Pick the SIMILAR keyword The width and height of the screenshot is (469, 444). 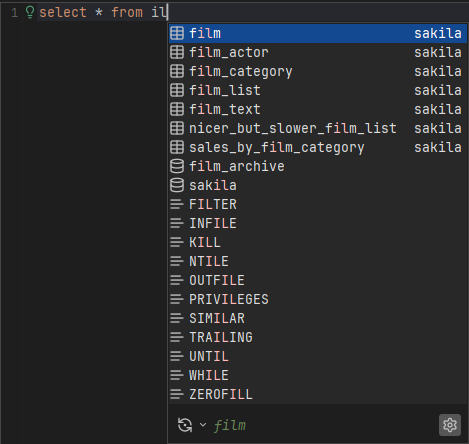click(318, 318)
